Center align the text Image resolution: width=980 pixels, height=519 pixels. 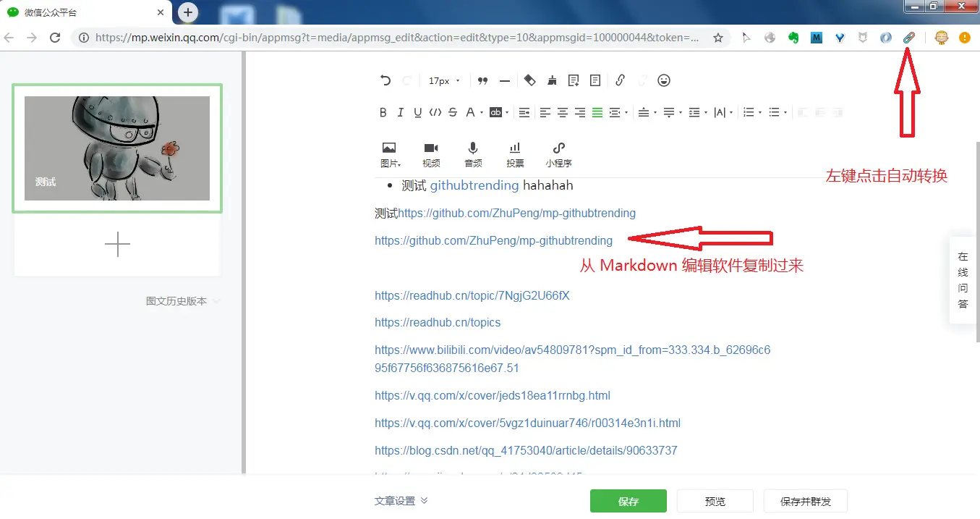[563, 112]
